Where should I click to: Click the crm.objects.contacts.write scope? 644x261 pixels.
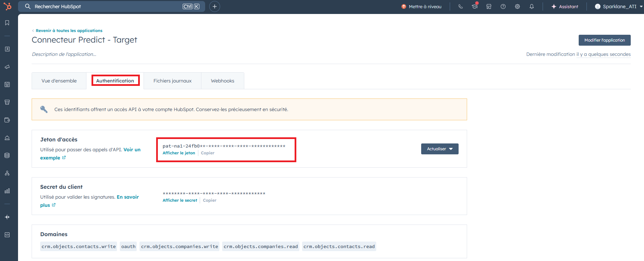click(79, 246)
